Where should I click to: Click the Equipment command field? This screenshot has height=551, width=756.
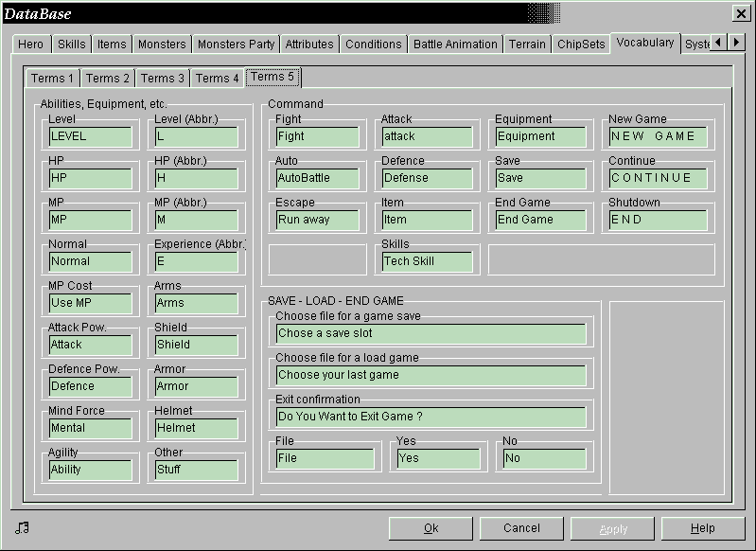(x=541, y=136)
